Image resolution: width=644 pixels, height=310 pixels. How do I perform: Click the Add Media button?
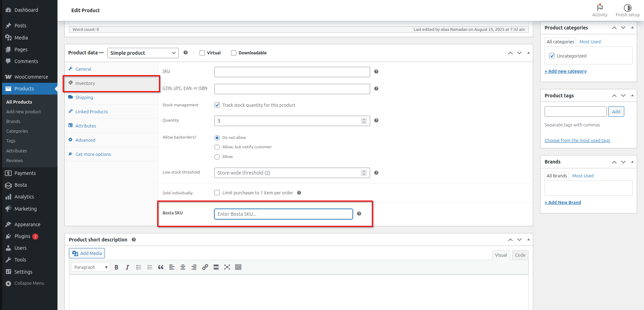tap(87, 253)
